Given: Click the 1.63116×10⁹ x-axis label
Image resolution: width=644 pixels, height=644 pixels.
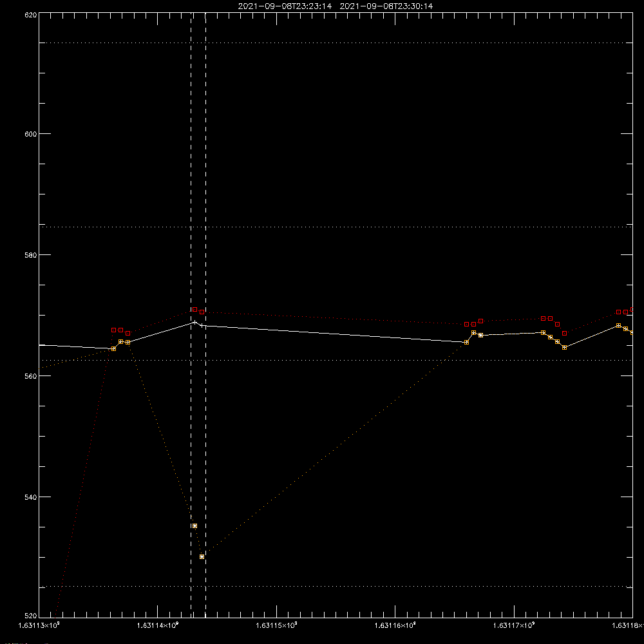Looking at the screenshot, I should point(395,625).
